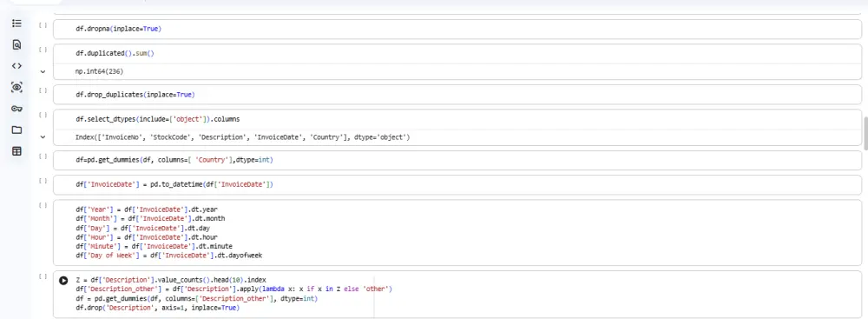Click execution bracket of pd.get_dummies Country cell
868x319 pixels.
pos(43,156)
